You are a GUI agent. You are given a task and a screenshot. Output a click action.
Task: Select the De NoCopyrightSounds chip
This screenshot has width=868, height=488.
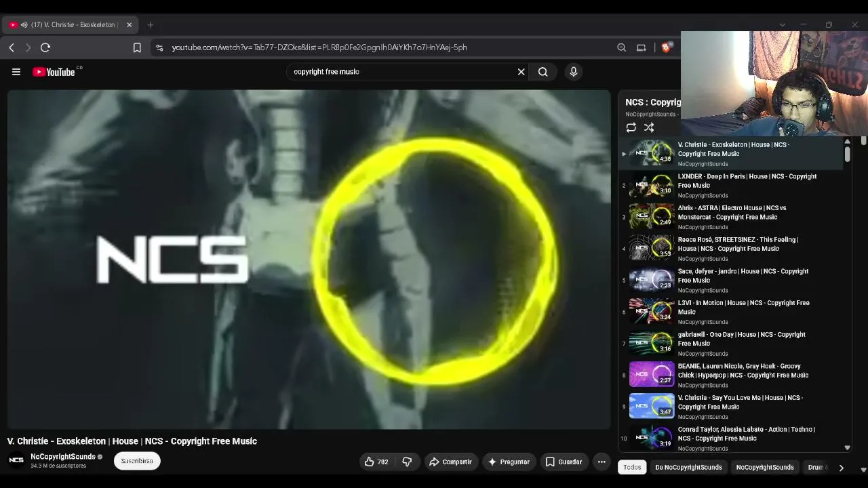pos(688,467)
